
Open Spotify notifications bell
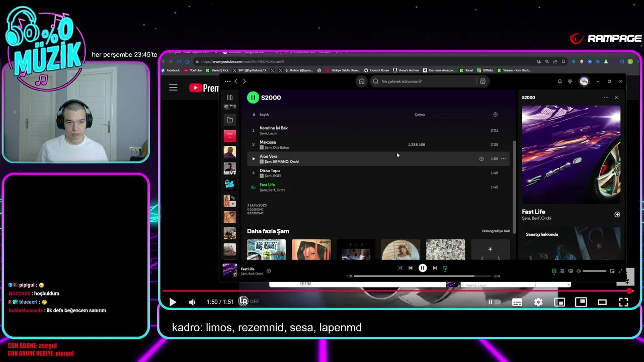(559, 81)
